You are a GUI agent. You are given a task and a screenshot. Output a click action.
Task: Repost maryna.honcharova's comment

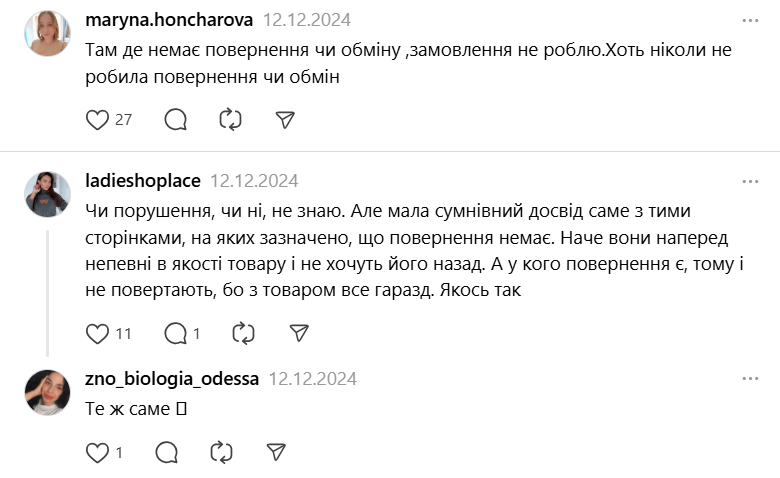[x=230, y=120]
